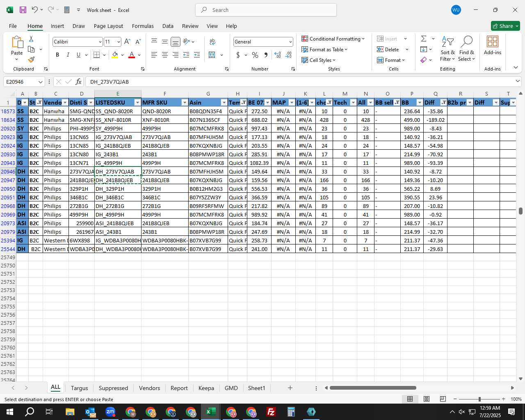This screenshot has height=420, width=525.
Task: Open the Formulas ribbon tab
Action: 143,26
